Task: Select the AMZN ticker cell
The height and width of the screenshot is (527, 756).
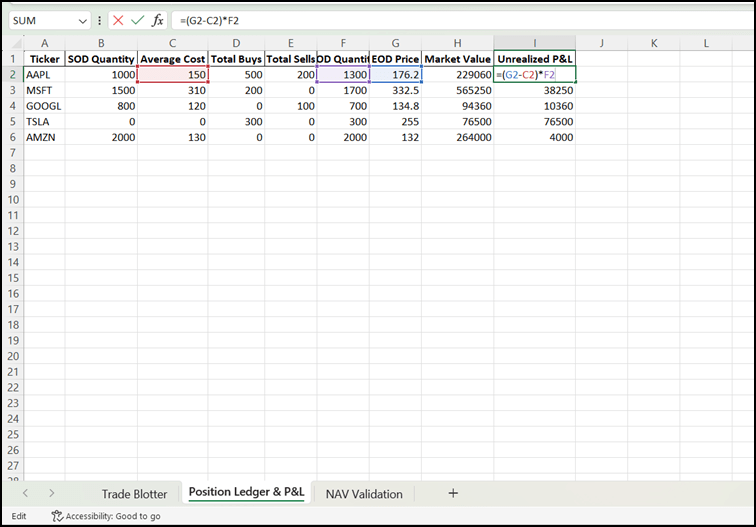Action: (x=44, y=137)
